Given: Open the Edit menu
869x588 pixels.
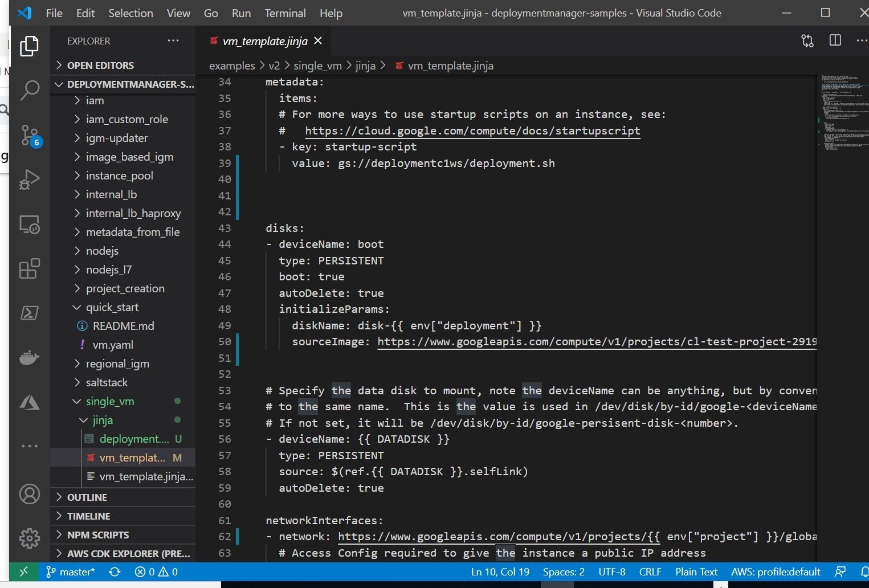Looking at the screenshot, I should pyautogui.click(x=85, y=13).
